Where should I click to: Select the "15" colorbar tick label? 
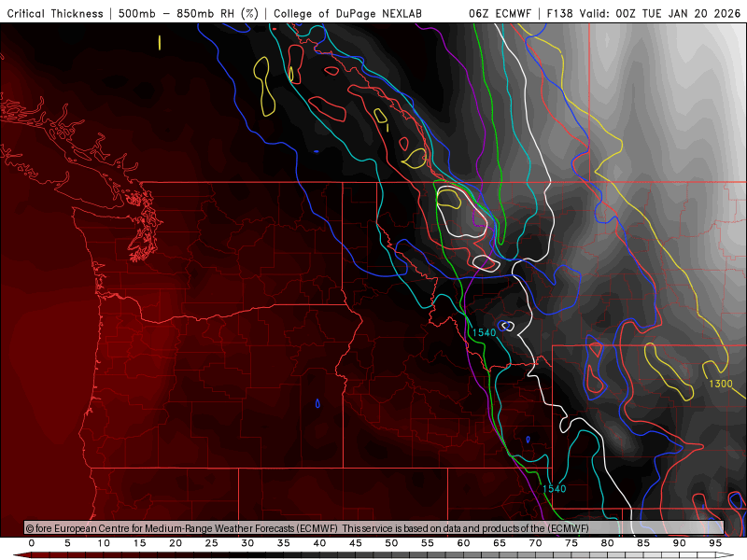pyautogui.click(x=139, y=543)
